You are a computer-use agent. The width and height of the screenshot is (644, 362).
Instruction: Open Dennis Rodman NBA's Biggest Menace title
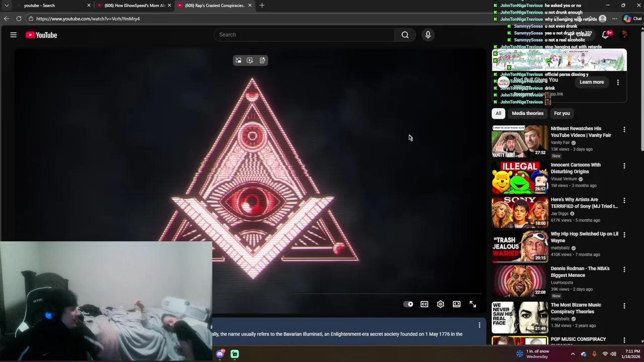[580, 271]
